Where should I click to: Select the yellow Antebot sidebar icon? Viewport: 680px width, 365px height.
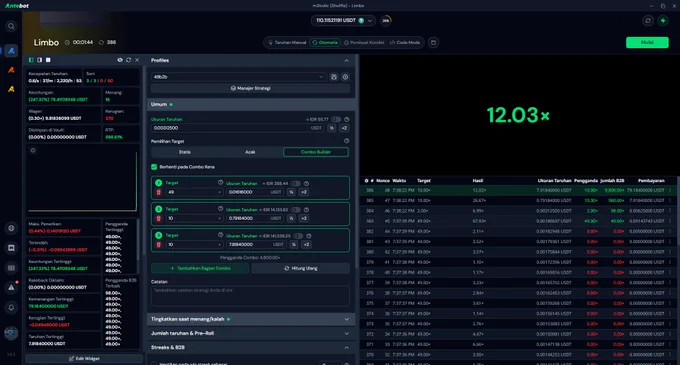pyautogui.click(x=11, y=89)
